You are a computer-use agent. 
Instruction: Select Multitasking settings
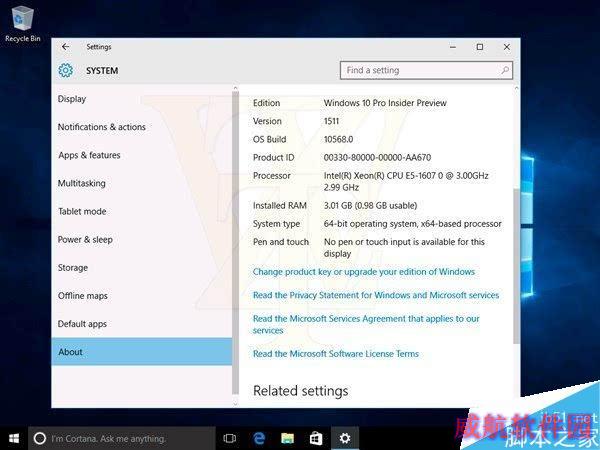[142, 183]
